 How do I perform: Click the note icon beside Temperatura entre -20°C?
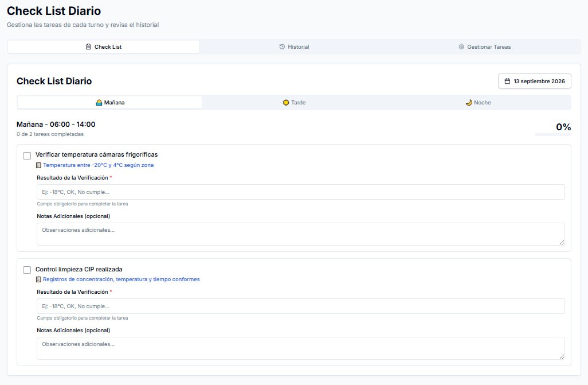[x=38, y=165]
